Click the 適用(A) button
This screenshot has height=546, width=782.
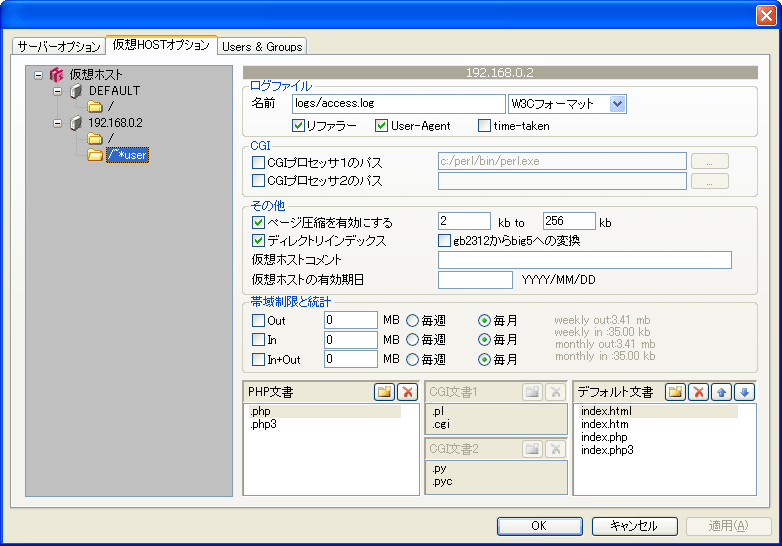coord(729,526)
